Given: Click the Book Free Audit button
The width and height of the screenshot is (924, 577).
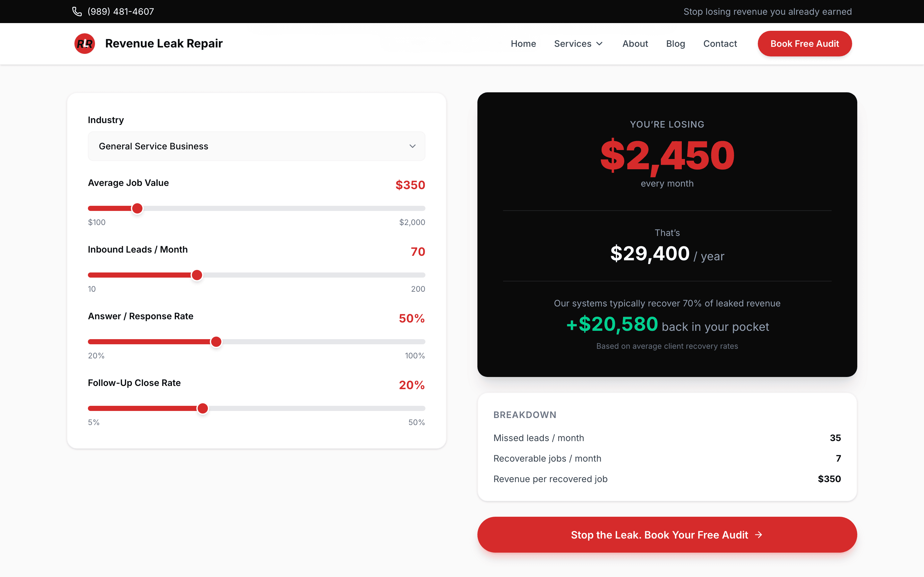Looking at the screenshot, I should pyautogui.click(x=805, y=44).
